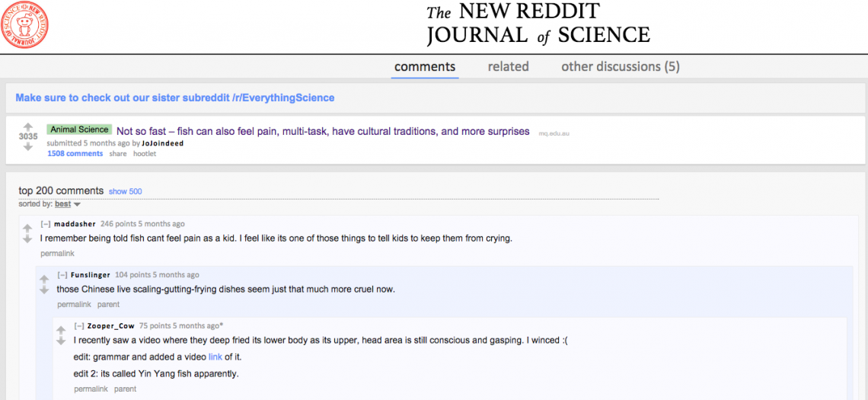Downvote maddasher's comment
The image size is (868, 400).
point(27,238)
